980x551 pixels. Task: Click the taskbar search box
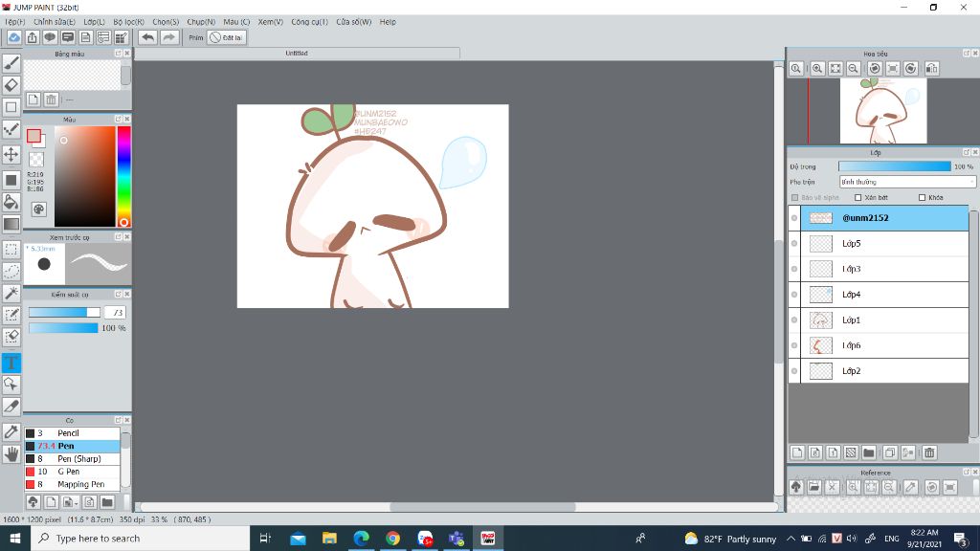pyautogui.click(x=140, y=538)
